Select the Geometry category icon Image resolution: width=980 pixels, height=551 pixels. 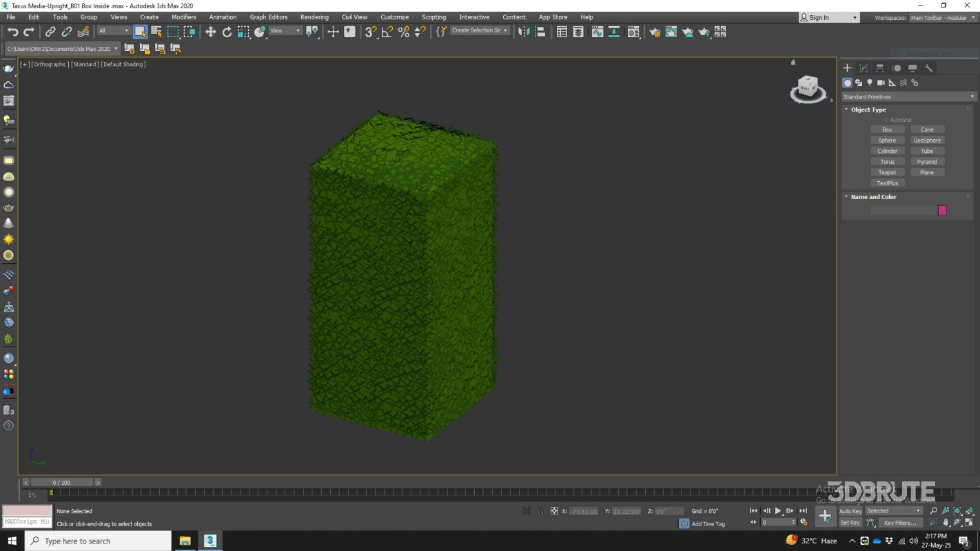(x=847, y=83)
